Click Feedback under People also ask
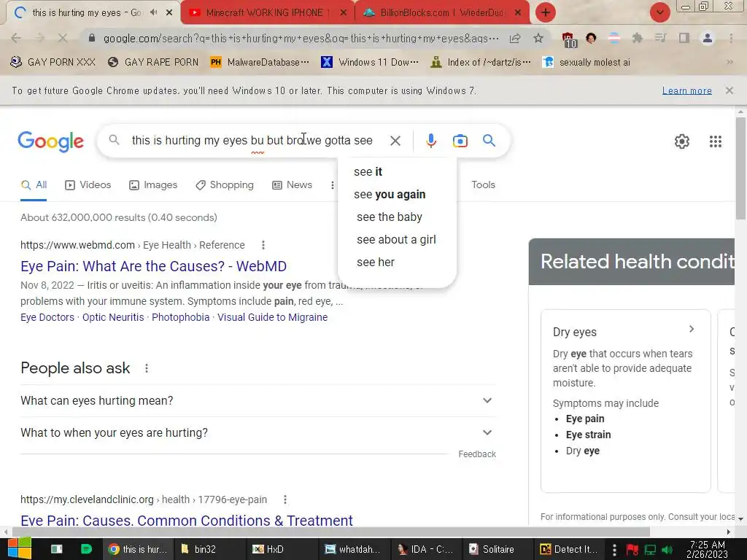This screenshot has width=747, height=560. [477, 454]
